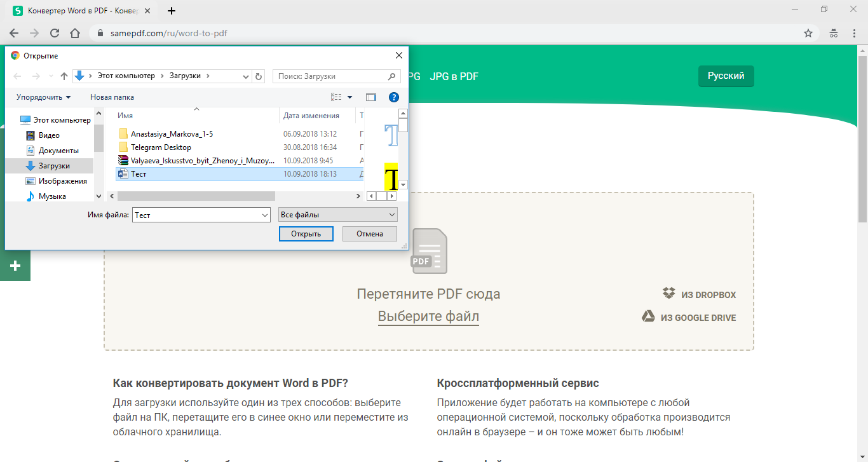Select Этот компьютер in the sidebar tree
Image resolution: width=868 pixels, height=462 pixels.
(55, 119)
